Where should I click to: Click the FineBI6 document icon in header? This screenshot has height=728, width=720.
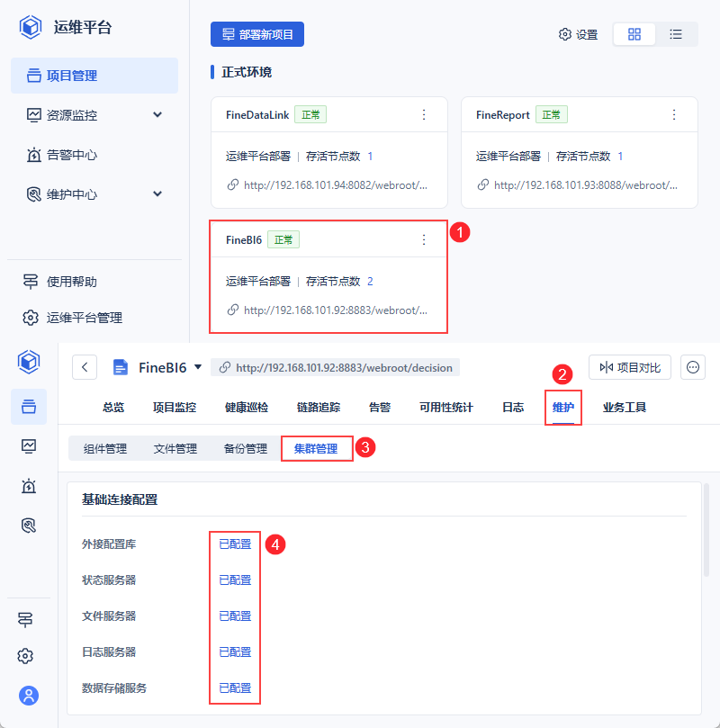[x=121, y=367]
